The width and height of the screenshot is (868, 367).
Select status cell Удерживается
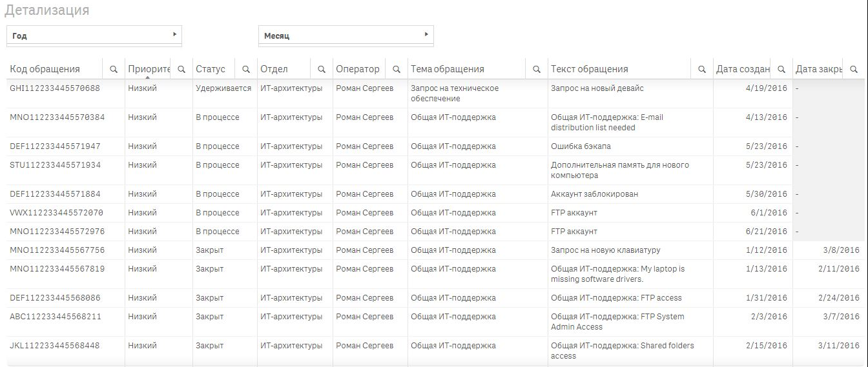[223, 88]
